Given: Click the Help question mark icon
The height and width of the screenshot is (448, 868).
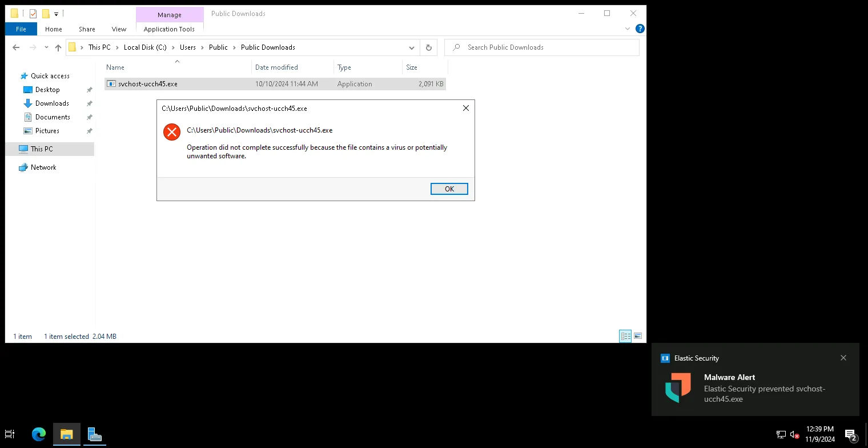Looking at the screenshot, I should [640, 29].
